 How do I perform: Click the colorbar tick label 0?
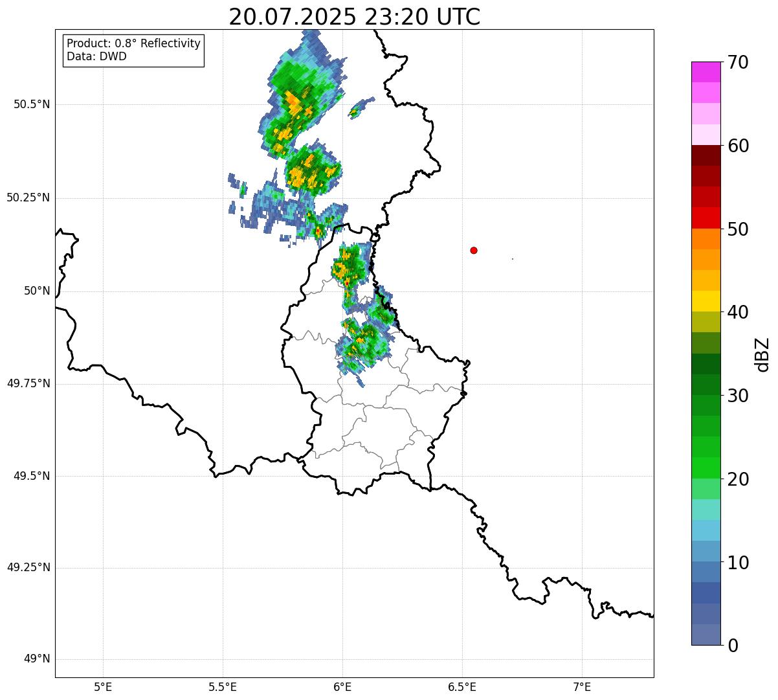click(x=733, y=646)
